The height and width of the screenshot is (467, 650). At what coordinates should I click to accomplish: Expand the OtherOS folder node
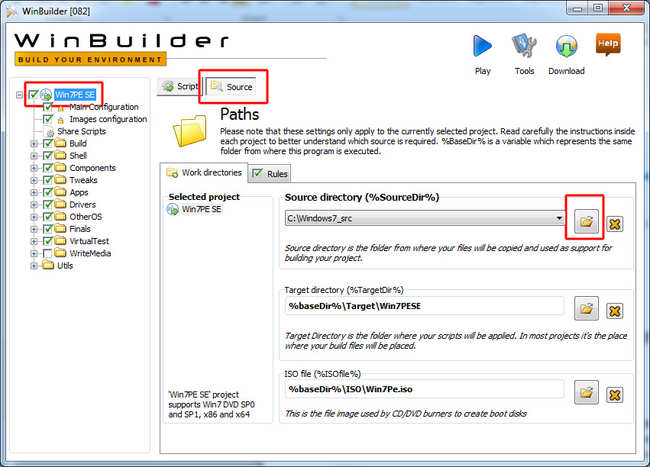coord(34,217)
